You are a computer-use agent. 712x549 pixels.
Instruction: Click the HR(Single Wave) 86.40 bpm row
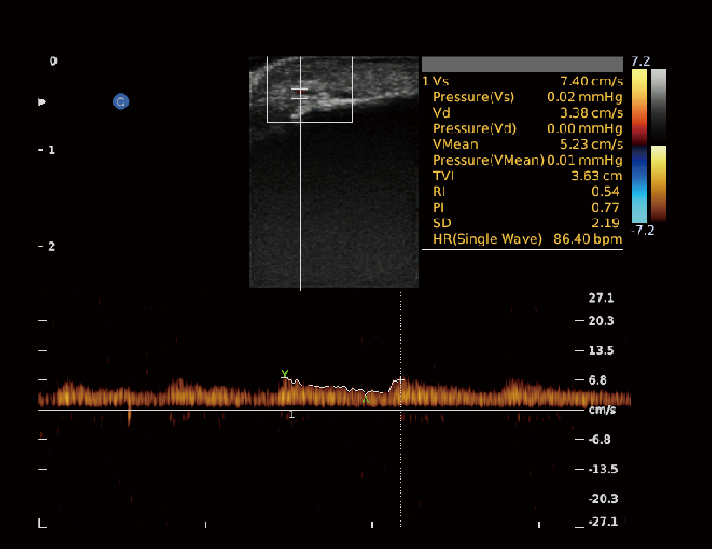[522, 238]
